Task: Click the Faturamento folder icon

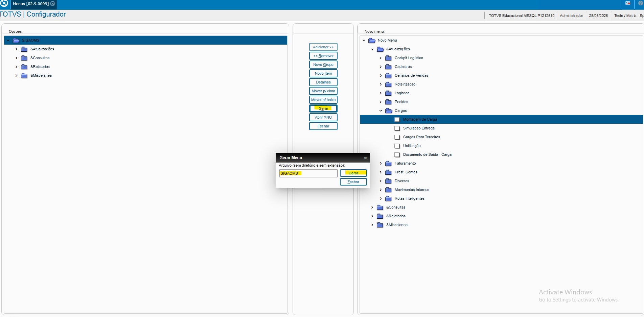Action: (389, 163)
